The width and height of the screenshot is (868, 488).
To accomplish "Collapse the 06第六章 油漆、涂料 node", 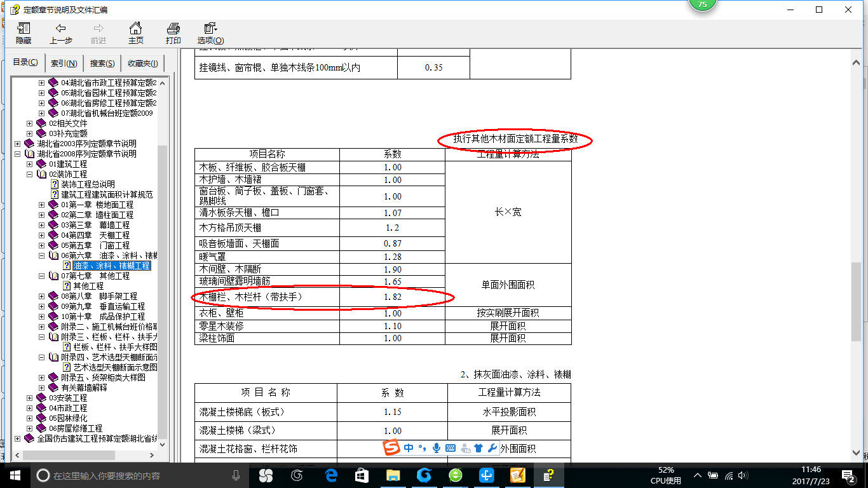I will click(42, 255).
